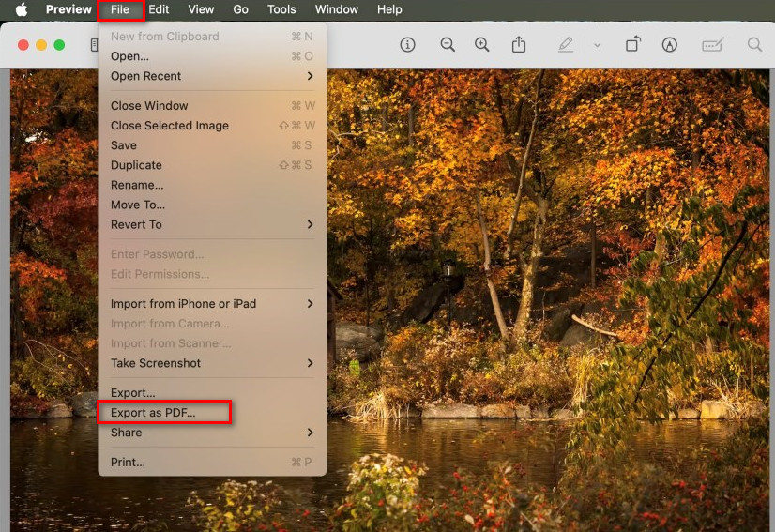Open the Go menu
Image resolution: width=775 pixels, height=532 pixels.
pos(241,9)
